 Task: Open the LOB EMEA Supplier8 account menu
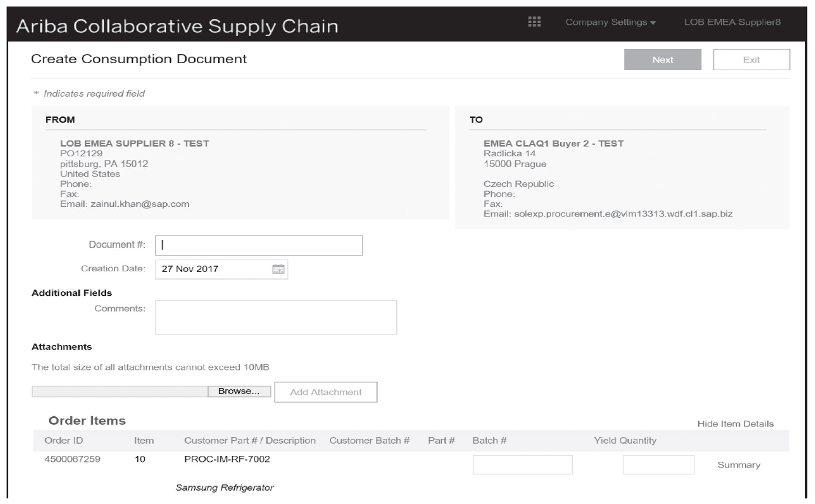tap(733, 22)
